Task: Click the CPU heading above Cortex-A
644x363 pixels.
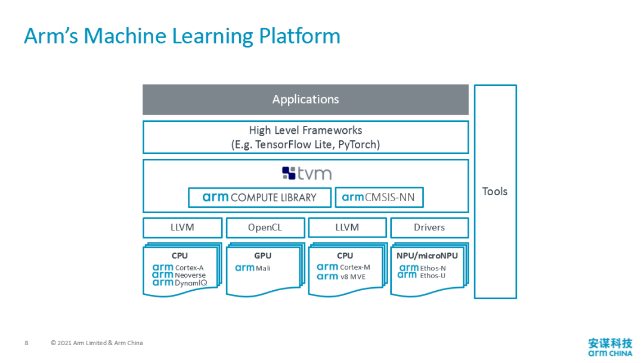Action: click(x=179, y=256)
